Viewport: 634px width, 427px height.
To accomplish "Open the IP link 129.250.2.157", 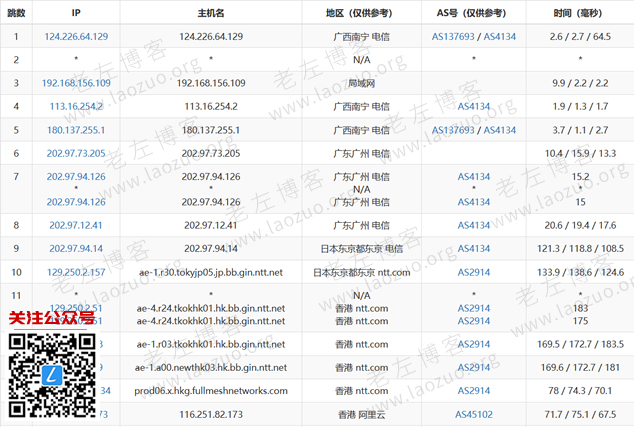I will [76, 272].
